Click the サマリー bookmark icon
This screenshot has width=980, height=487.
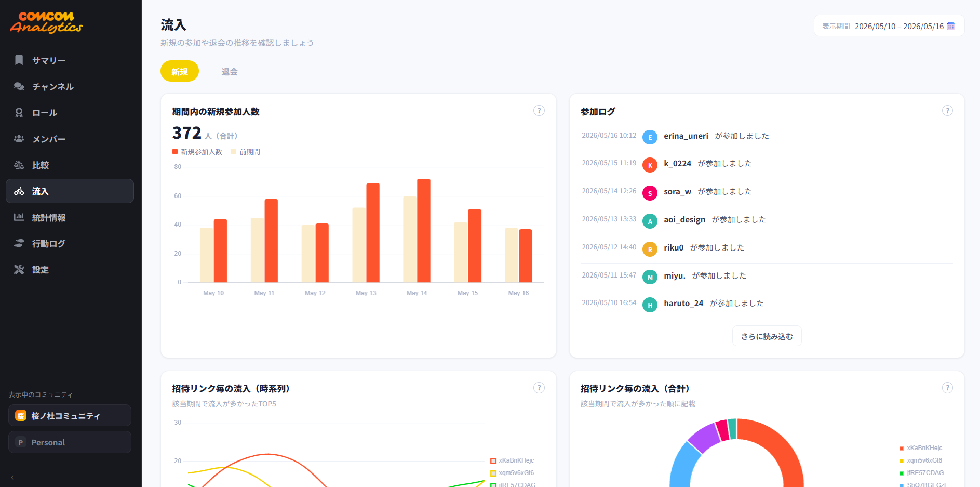click(19, 60)
